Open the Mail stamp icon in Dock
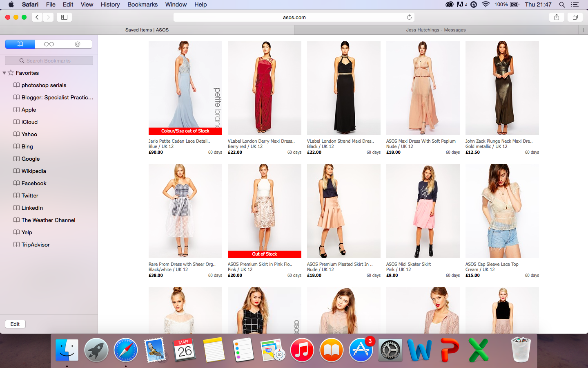Viewport: 588px width, 368px height. coord(155,350)
